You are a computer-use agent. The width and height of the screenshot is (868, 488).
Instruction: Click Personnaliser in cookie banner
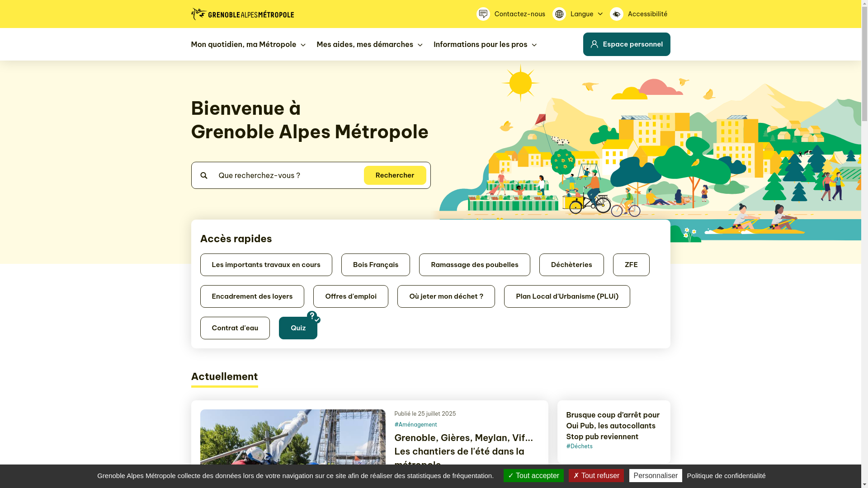click(656, 475)
